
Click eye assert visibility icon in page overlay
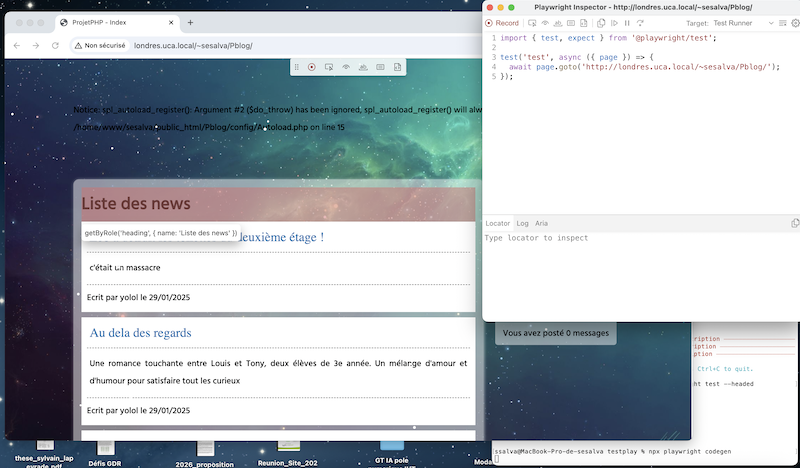[x=346, y=67]
